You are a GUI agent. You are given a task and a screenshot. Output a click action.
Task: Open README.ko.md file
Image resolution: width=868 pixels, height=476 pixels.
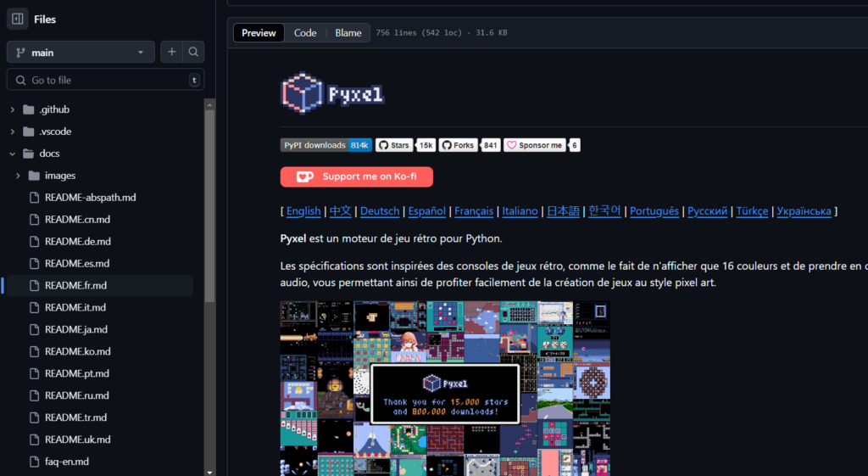(77, 351)
